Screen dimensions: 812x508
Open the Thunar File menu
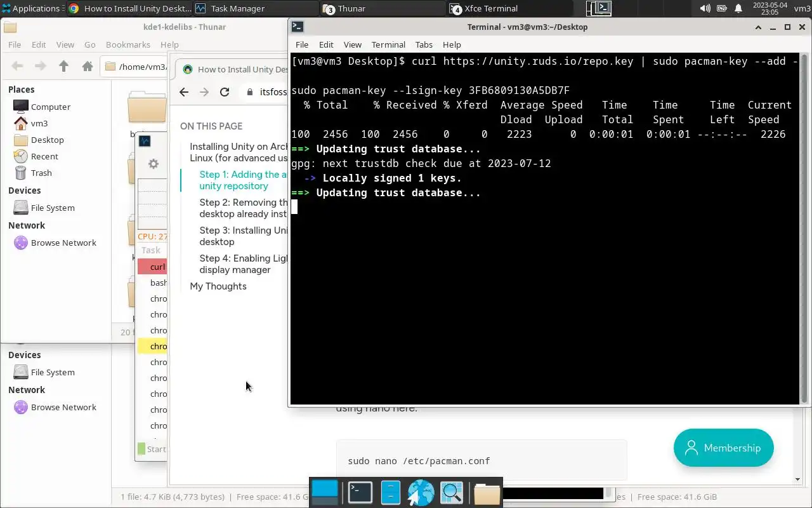click(x=15, y=44)
